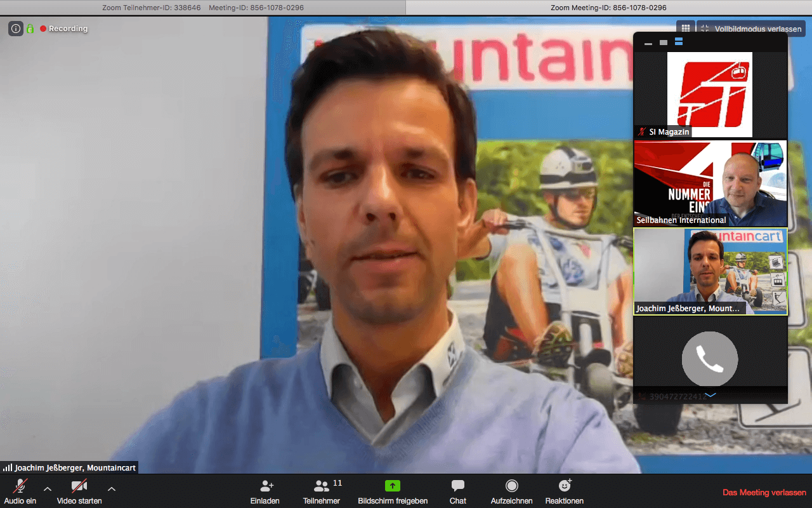
Task: Expand video options arrow beside Video starten
Action: tap(112, 489)
